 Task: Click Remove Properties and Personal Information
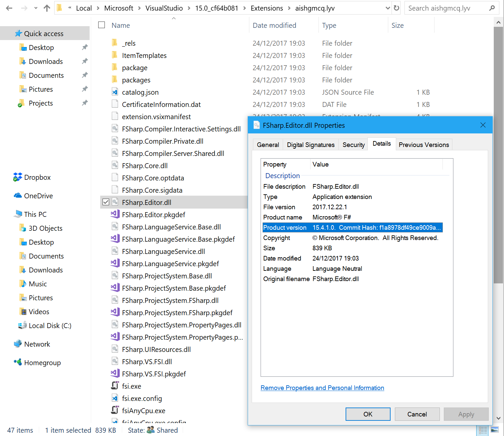tap(322, 388)
